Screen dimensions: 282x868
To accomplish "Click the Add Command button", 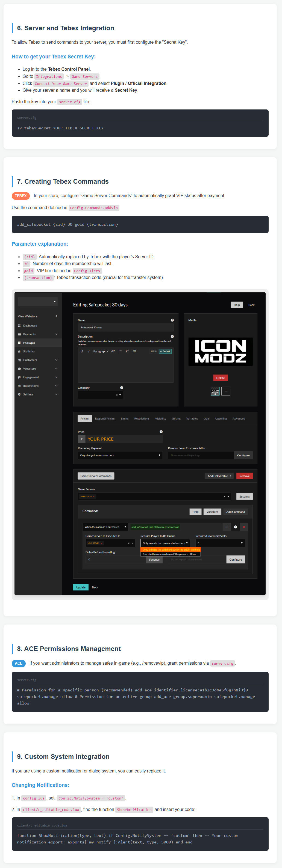I will [x=236, y=512].
